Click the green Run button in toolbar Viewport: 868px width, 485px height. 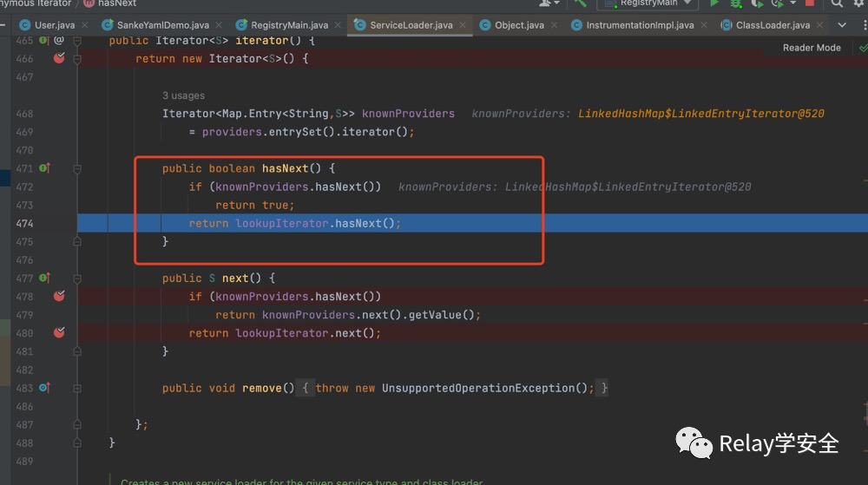coord(714,3)
